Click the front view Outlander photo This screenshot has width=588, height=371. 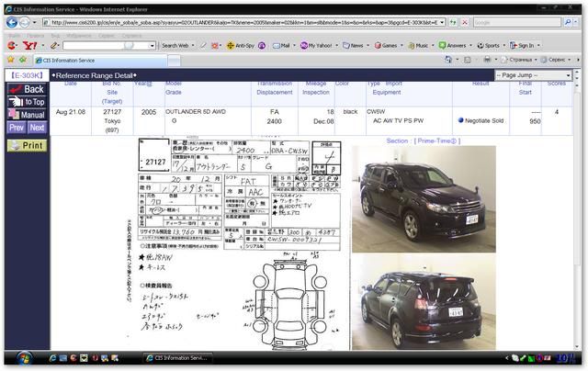pos(424,199)
